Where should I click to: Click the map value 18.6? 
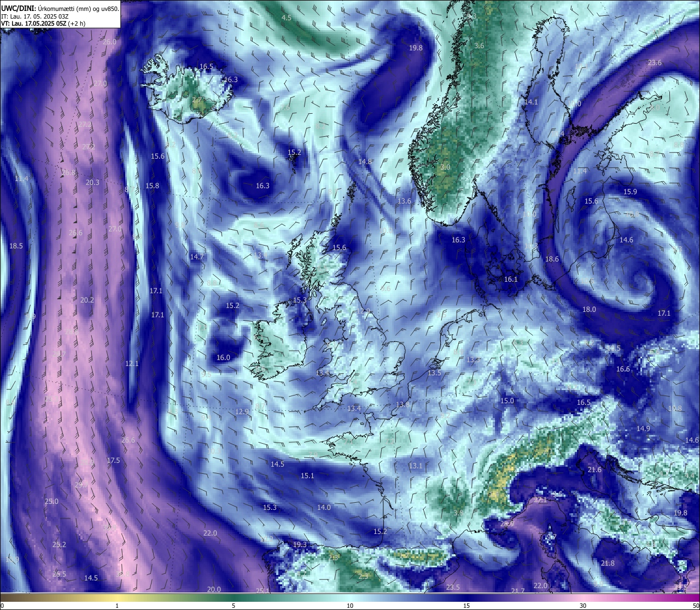pos(552,259)
